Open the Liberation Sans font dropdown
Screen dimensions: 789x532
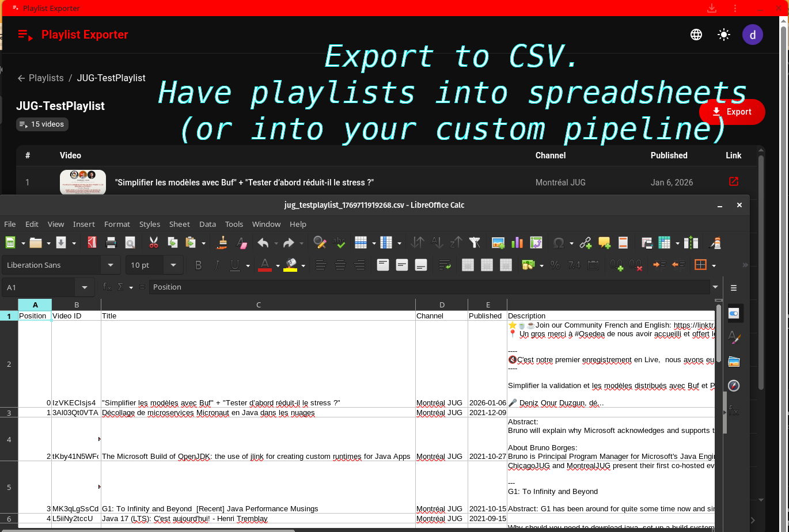pyautogui.click(x=109, y=265)
